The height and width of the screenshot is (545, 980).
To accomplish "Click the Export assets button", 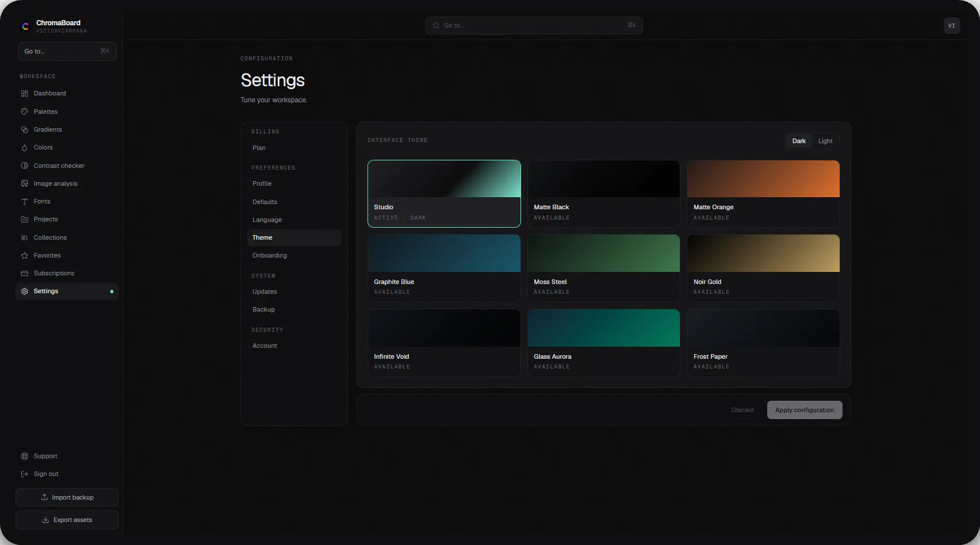I will (67, 520).
